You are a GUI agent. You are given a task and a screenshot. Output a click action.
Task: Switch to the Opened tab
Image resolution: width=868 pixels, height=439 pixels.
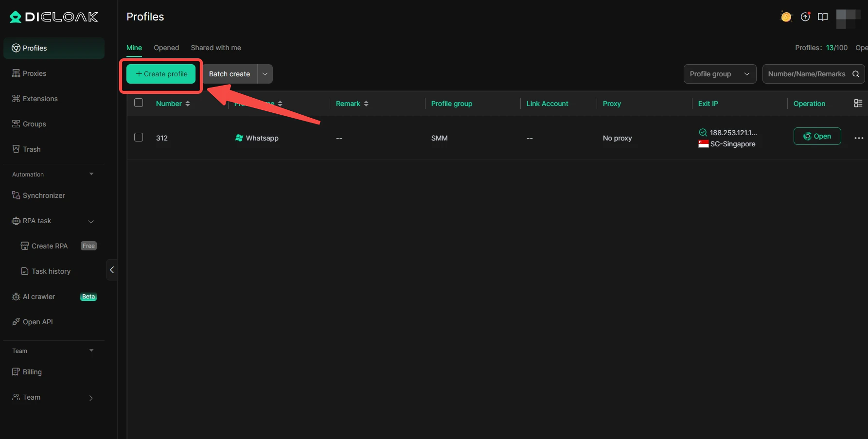pyautogui.click(x=166, y=47)
